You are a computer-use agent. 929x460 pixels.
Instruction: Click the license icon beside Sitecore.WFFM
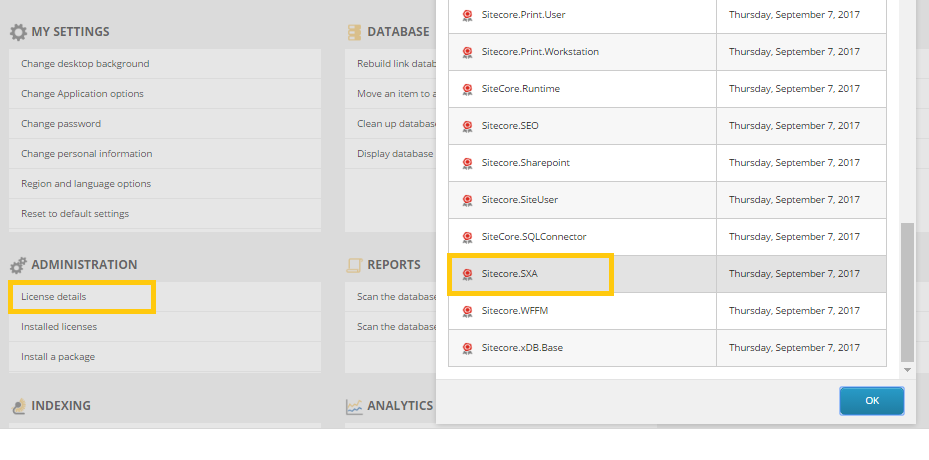coord(467,311)
